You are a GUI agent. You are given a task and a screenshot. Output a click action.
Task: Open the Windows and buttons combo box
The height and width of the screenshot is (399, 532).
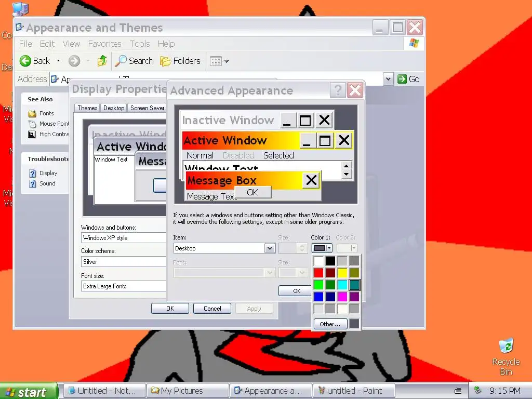(x=124, y=238)
